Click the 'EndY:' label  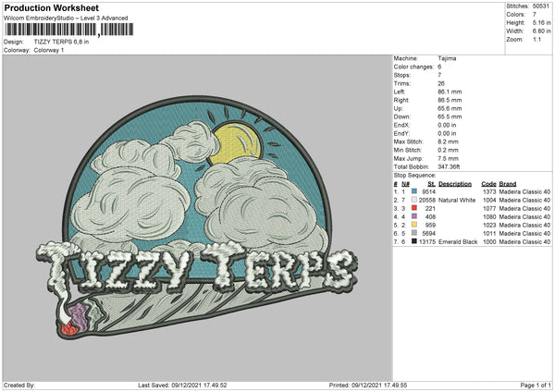[401, 133]
